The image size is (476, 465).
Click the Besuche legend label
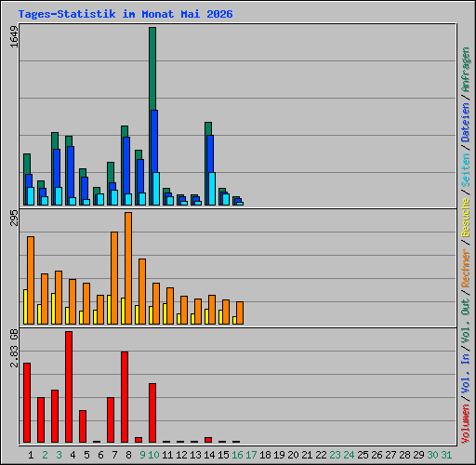click(x=466, y=218)
